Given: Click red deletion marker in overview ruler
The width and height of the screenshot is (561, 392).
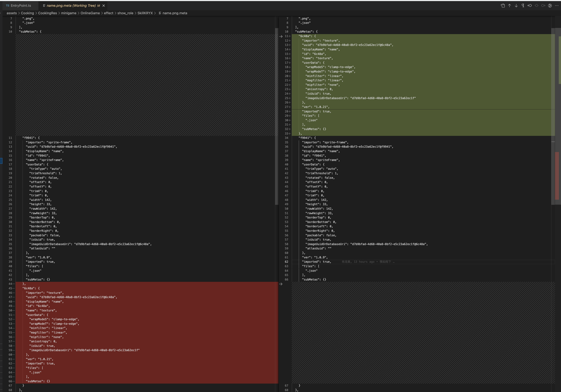Looking at the screenshot, I should point(557,176).
